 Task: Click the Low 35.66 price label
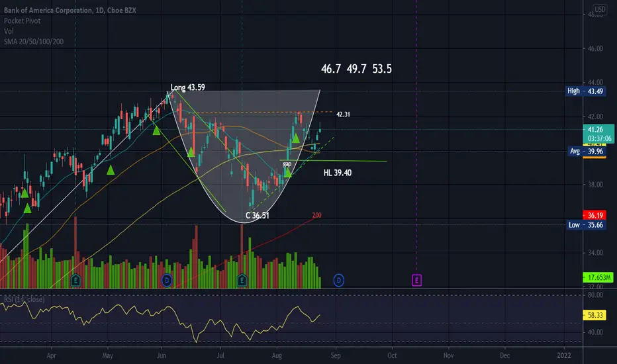click(586, 225)
